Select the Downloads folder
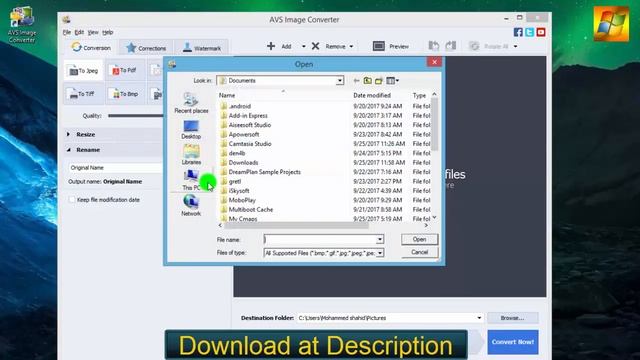The image size is (640, 360). click(x=243, y=162)
